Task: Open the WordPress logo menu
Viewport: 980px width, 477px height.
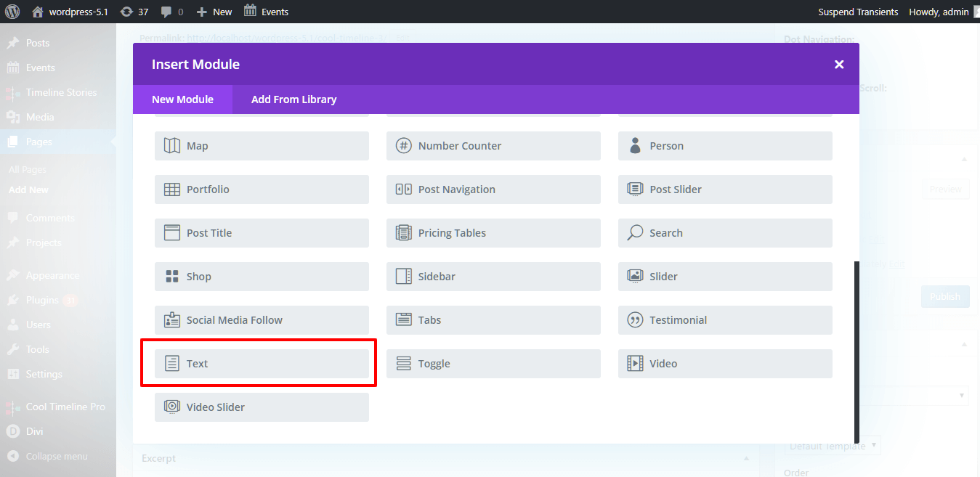Action: pos(12,12)
